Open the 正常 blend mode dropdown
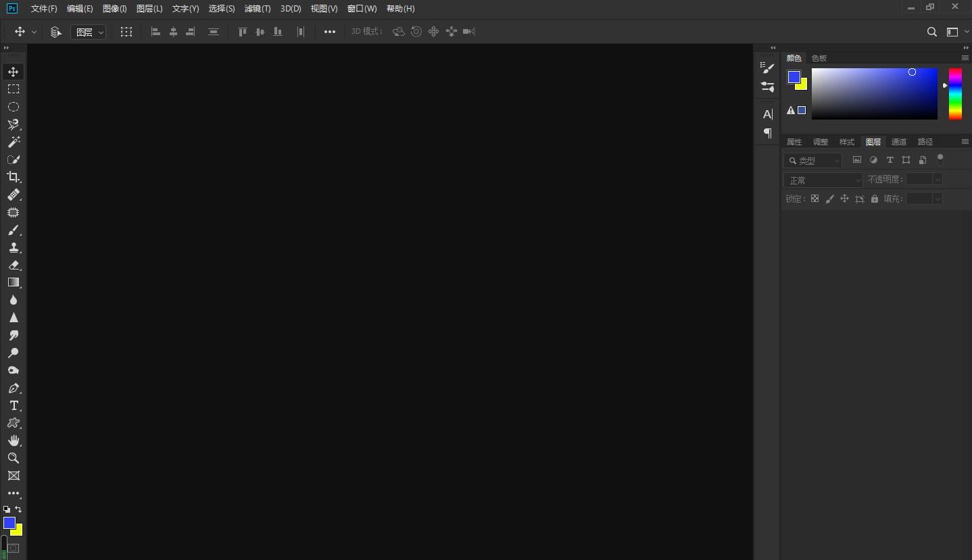Image resolution: width=972 pixels, height=560 pixels. tap(823, 180)
